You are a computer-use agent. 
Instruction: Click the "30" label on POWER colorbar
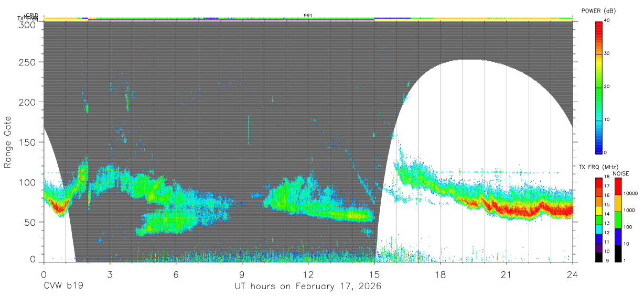(608, 53)
